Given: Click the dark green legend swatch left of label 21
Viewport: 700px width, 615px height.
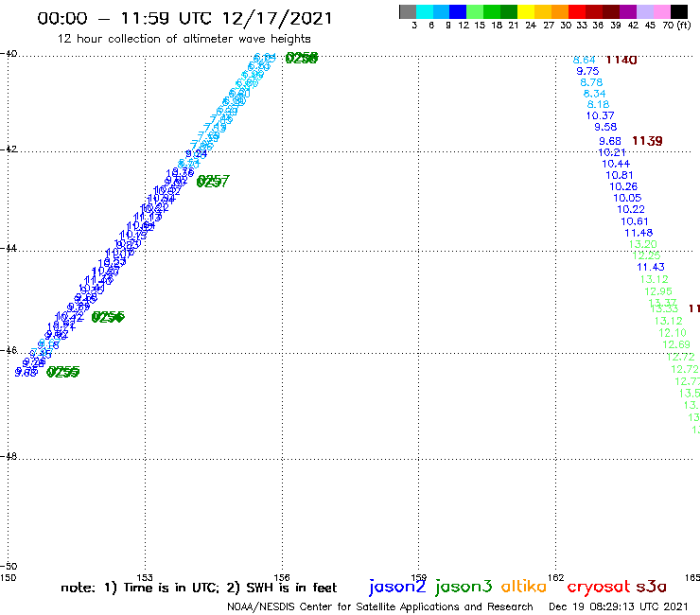Looking at the screenshot, I should pyautogui.click(x=509, y=11).
